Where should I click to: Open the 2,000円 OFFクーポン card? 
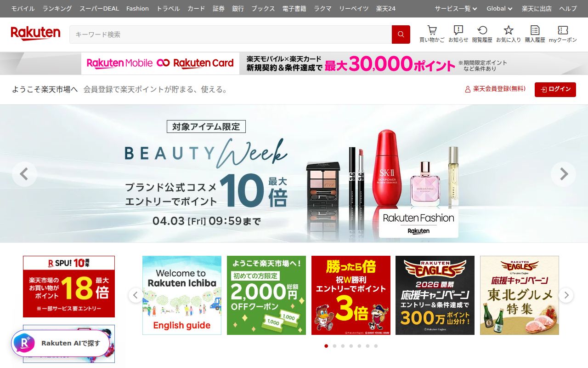266,295
